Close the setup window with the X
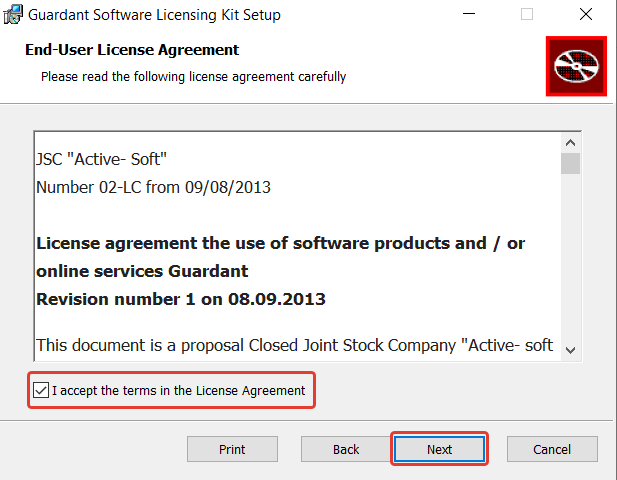The height and width of the screenshot is (480, 617). point(585,15)
